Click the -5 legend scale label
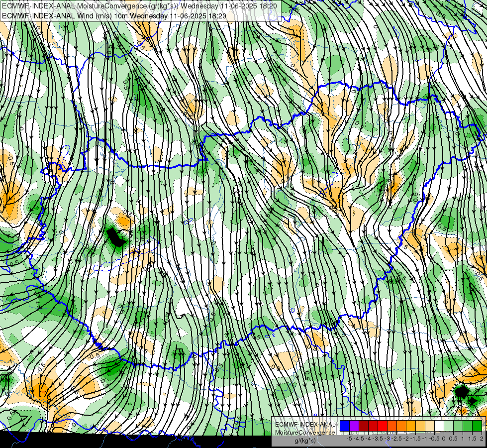The height and width of the screenshot is (448, 487). [x=349, y=439]
